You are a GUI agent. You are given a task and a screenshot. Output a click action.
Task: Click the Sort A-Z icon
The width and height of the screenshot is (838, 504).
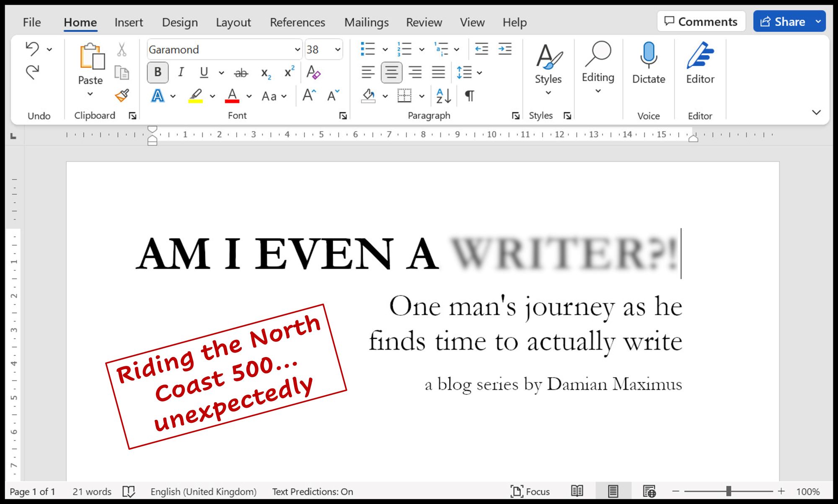[x=443, y=96]
